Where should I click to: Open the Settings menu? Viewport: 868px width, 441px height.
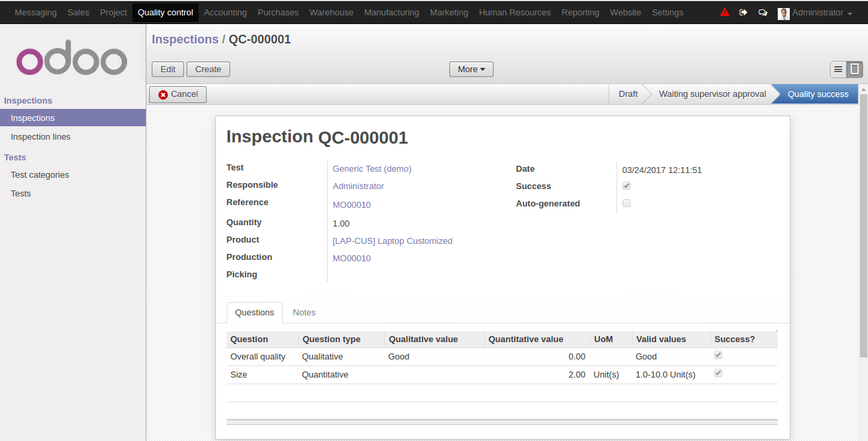click(667, 13)
